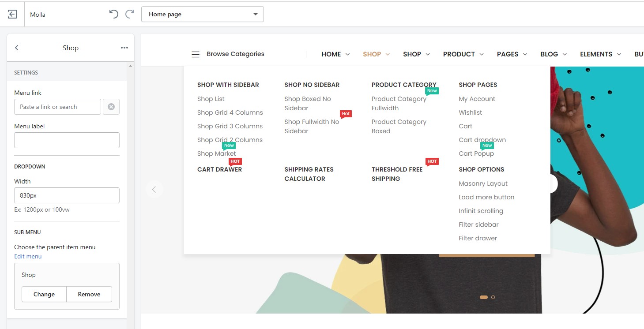Click the Change button for Shop

pos(44,294)
